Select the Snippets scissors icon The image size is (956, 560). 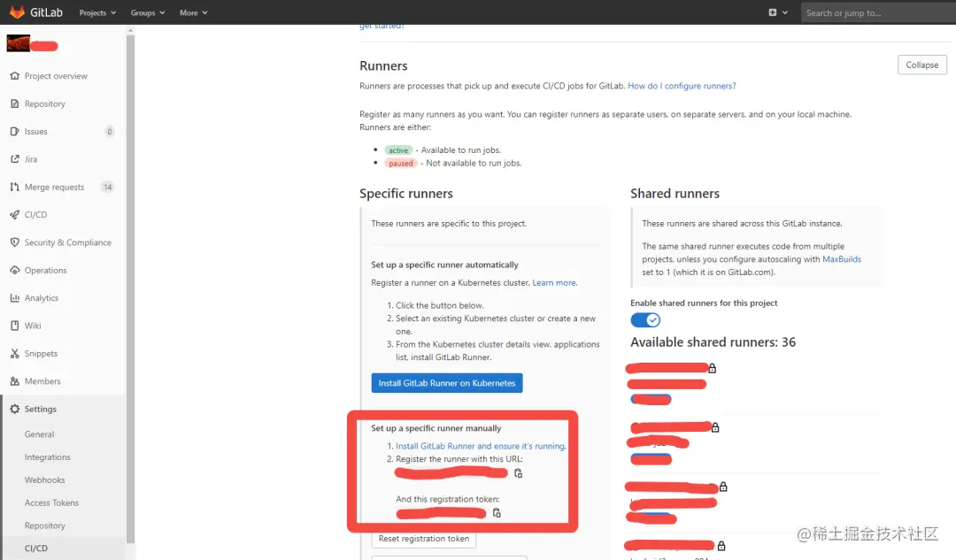15,353
